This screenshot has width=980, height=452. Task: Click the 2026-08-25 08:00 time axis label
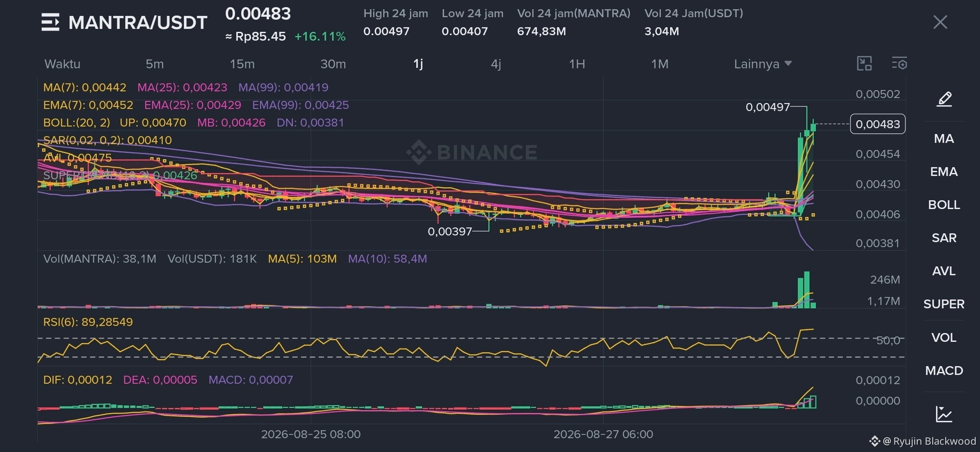pyautogui.click(x=311, y=434)
